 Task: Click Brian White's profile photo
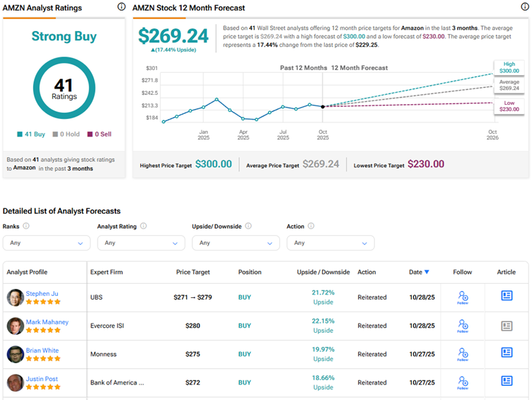(x=15, y=354)
